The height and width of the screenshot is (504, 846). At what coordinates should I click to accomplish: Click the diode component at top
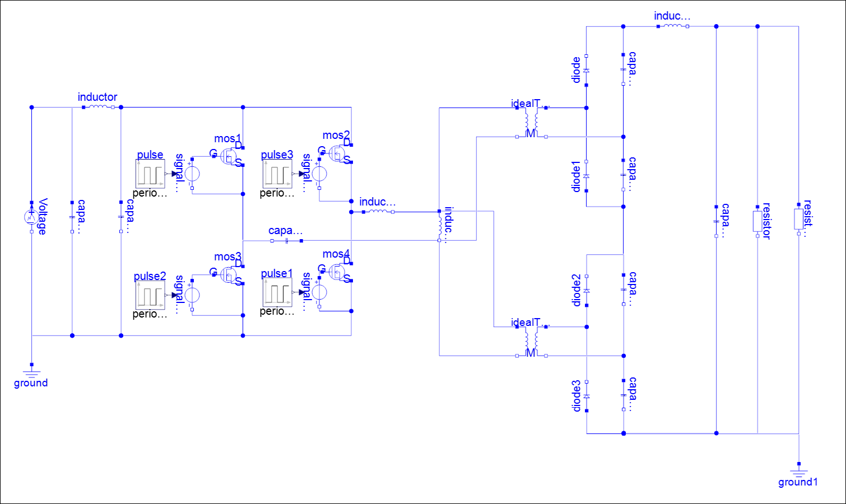(x=587, y=71)
